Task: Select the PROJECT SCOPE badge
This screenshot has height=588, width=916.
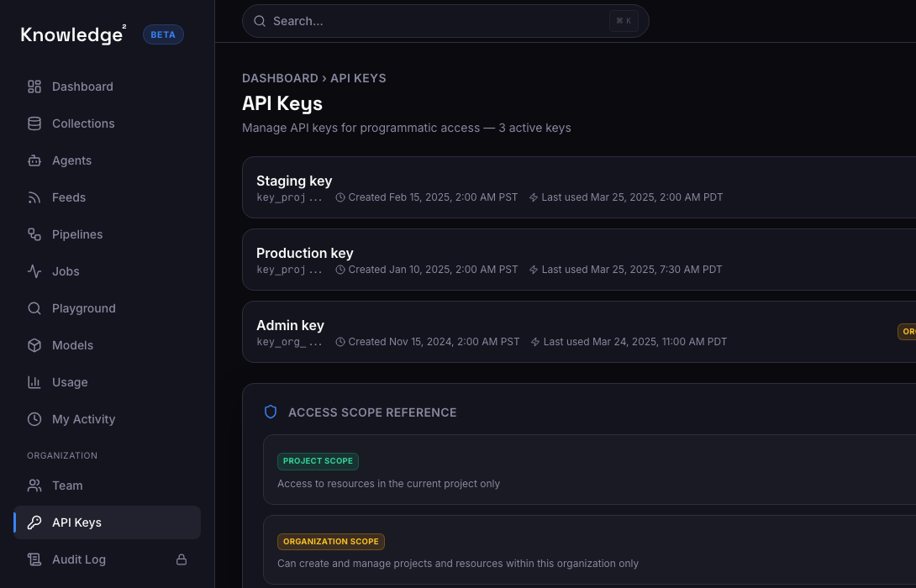Action: (x=318, y=461)
